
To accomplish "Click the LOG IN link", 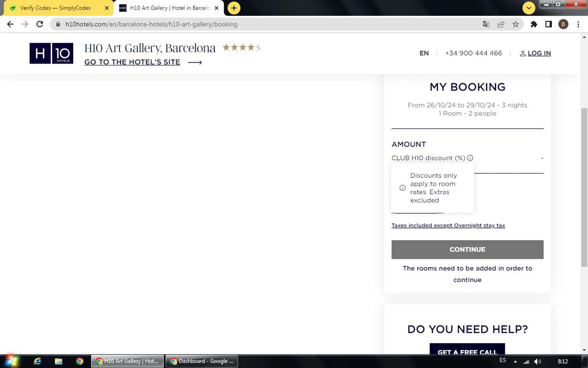I will [539, 53].
